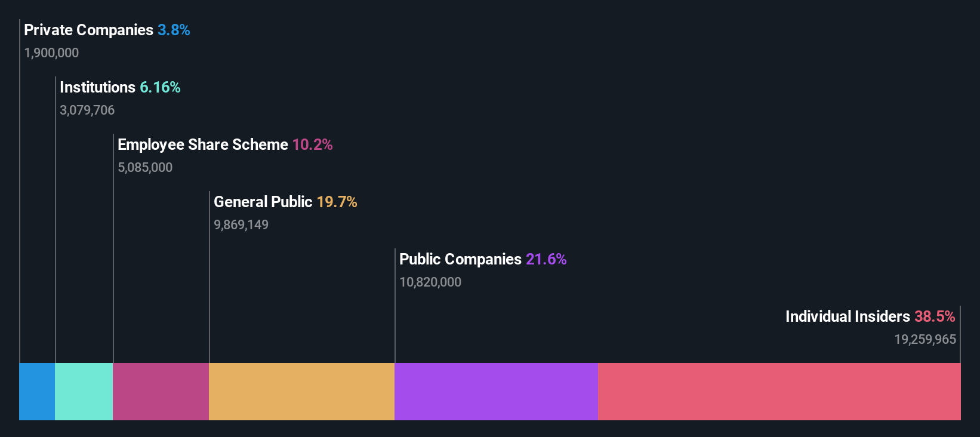
Task: Click the 9,869,149 share count
Action: click(x=241, y=225)
